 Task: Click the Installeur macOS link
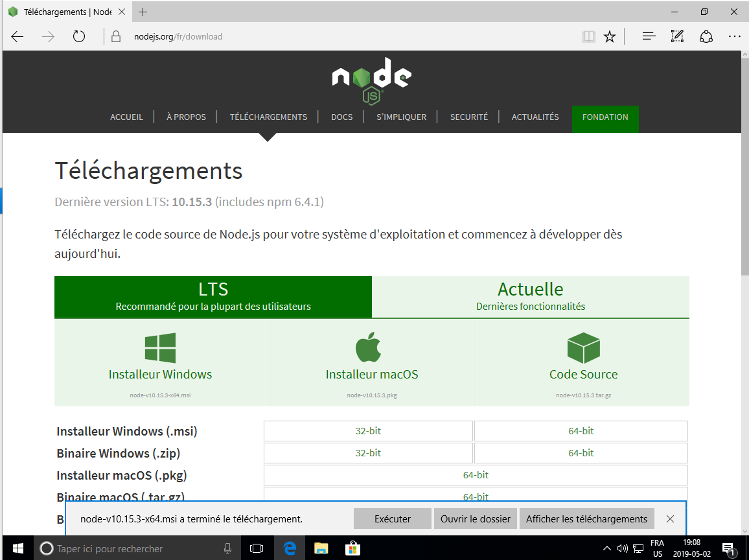click(372, 374)
